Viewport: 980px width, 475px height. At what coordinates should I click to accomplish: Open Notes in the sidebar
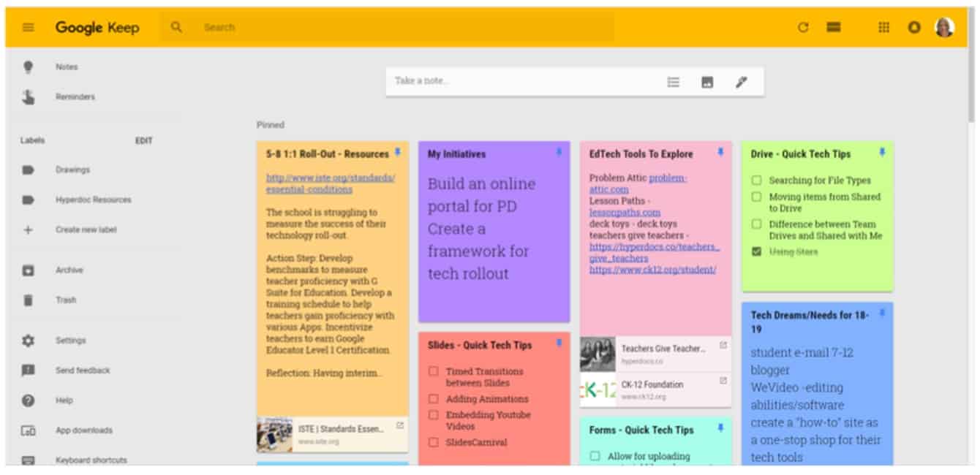tap(67, 67)
